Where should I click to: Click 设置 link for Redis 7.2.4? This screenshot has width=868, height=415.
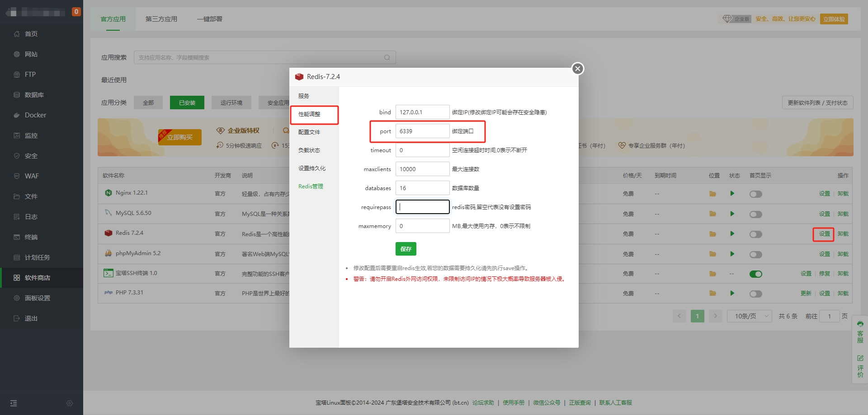824,234
